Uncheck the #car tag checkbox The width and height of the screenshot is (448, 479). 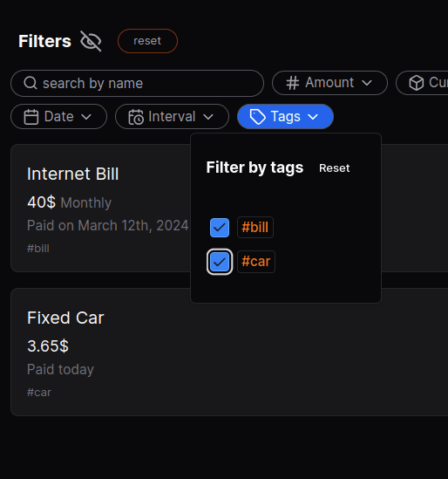coord(220,262)
